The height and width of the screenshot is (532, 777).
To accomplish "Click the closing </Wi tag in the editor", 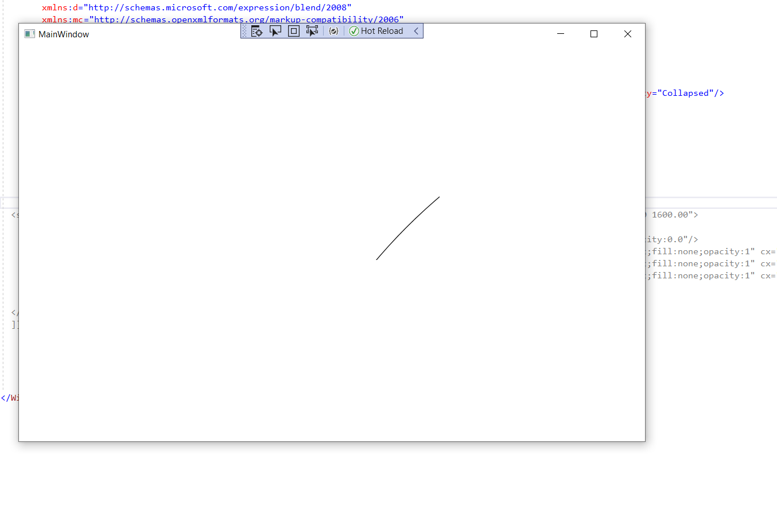I will point(9,398).
